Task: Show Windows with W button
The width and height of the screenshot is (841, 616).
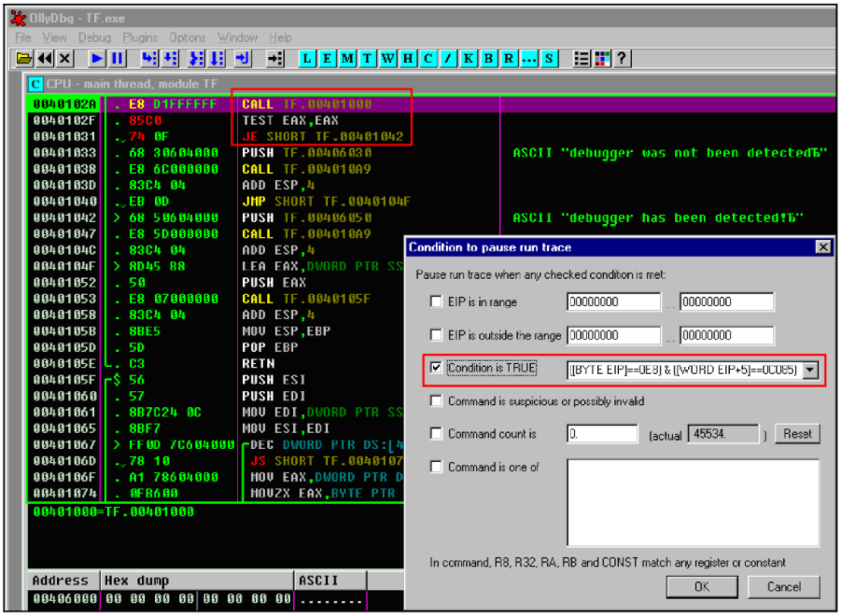Action: 387,59
